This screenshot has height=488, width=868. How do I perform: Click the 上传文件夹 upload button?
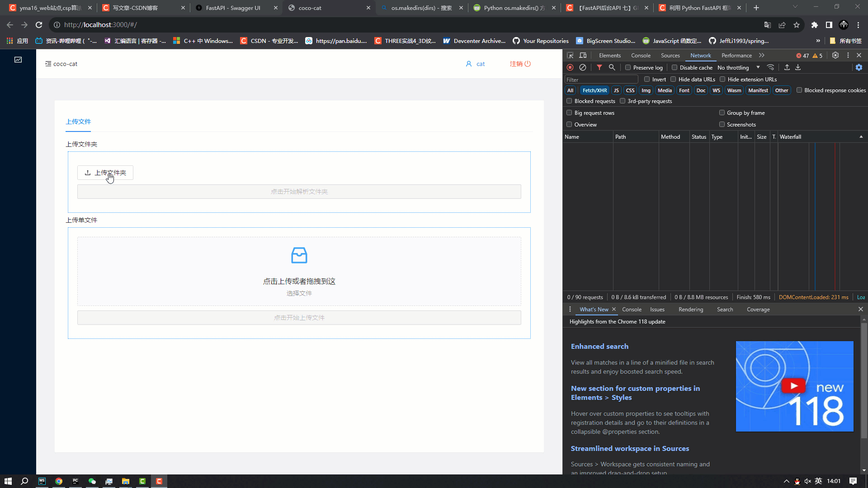(105, 173)
